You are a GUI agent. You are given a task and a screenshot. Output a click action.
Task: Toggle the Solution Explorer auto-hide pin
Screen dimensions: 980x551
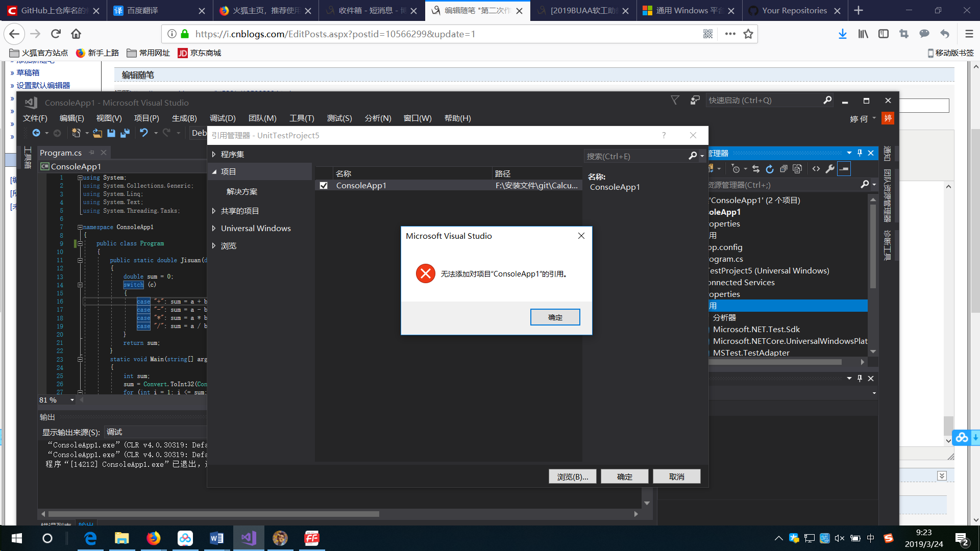click(x=860, y=153)
